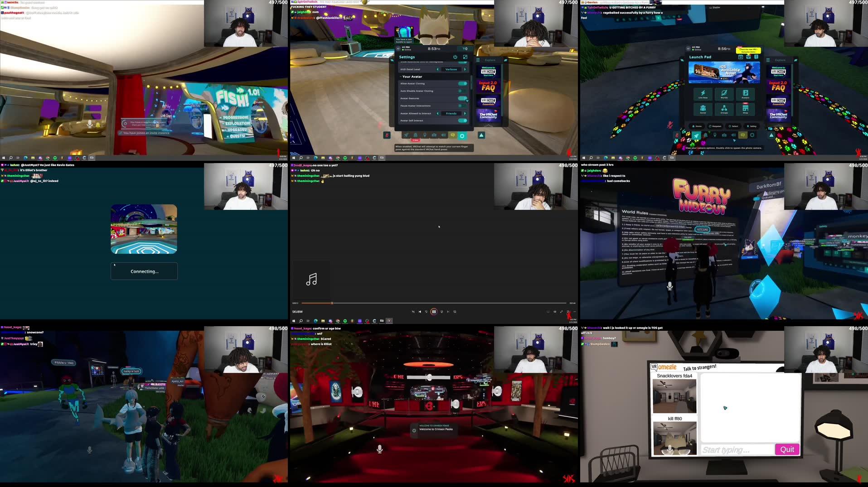Open the Social panel in Launch Pad

point(703,109)
